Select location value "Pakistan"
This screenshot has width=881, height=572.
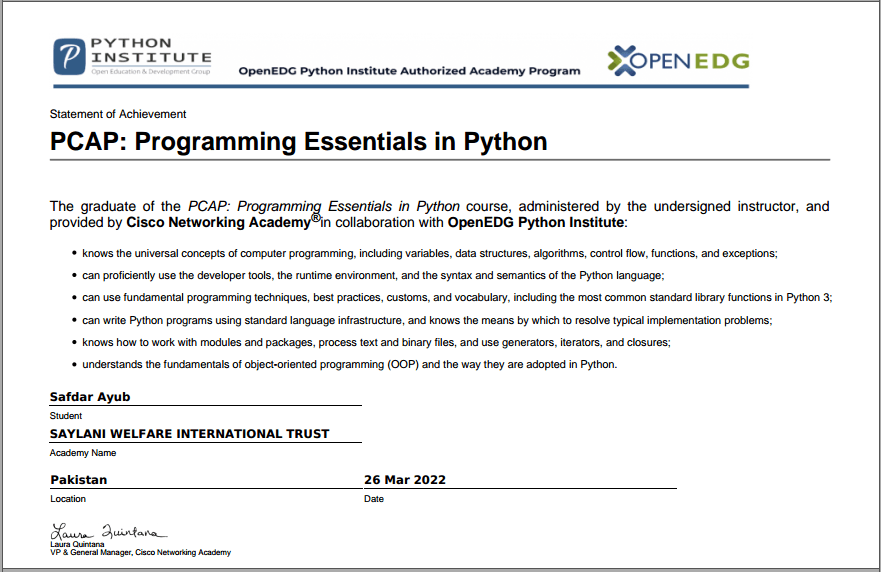79,480
